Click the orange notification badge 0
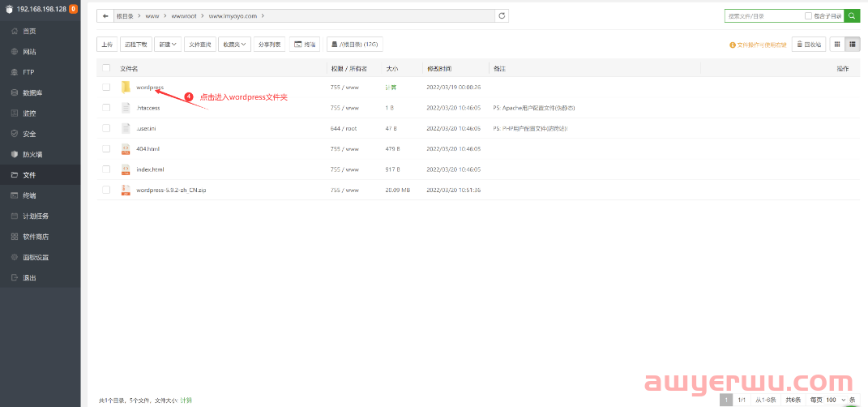The height and width of the screenshot is (407, 868). pos(73,10)
